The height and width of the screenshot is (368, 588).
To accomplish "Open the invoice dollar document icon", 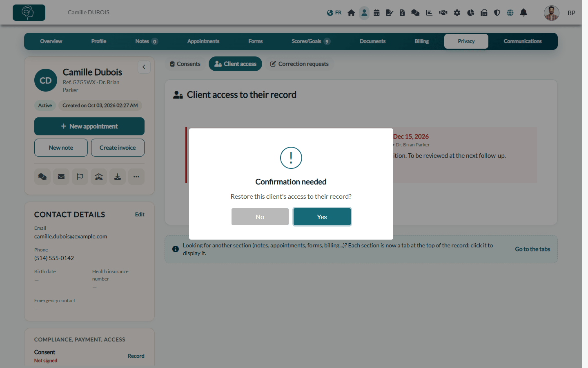I will pos(402,13).
